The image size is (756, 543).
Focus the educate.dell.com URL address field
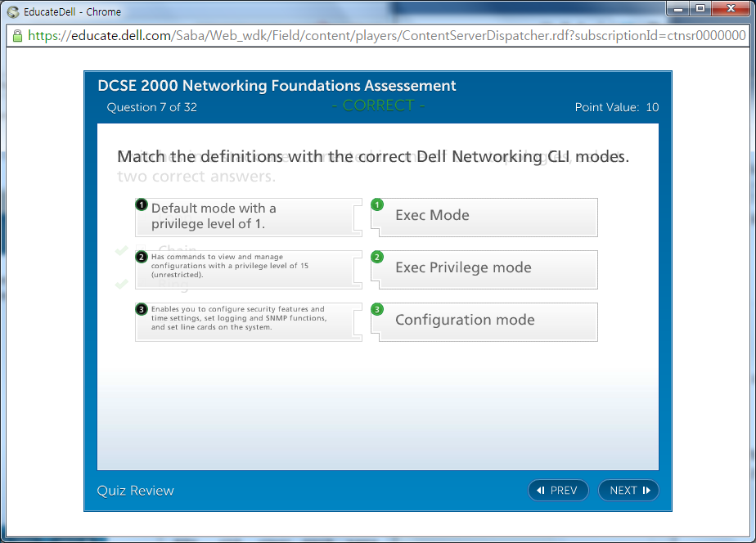click(385, 36)
